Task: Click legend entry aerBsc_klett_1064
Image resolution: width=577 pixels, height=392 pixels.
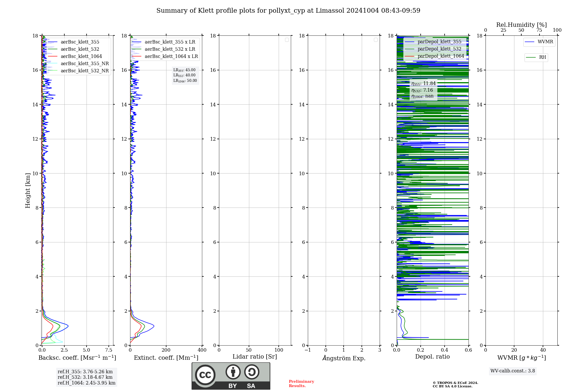Action: (81, 56)
